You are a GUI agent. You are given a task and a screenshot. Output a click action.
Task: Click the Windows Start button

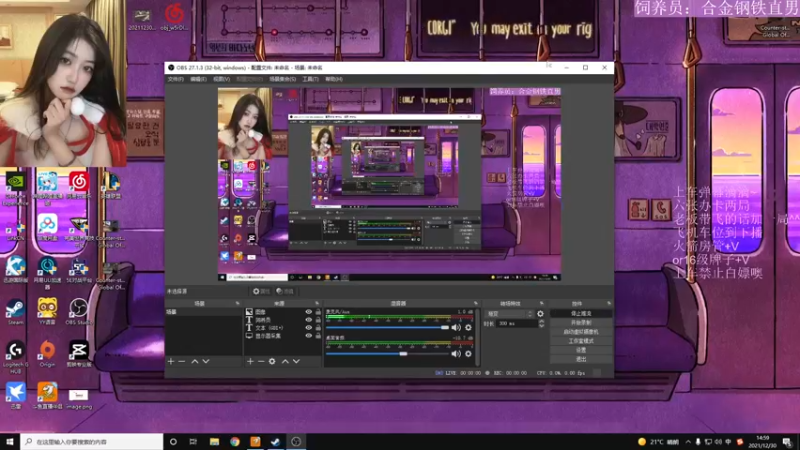tap(10, 442)
